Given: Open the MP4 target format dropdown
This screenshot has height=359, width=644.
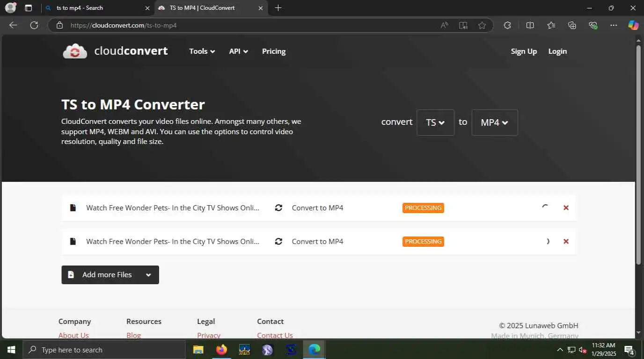Looking at the screenshot, I should click(x=495, y=122).
